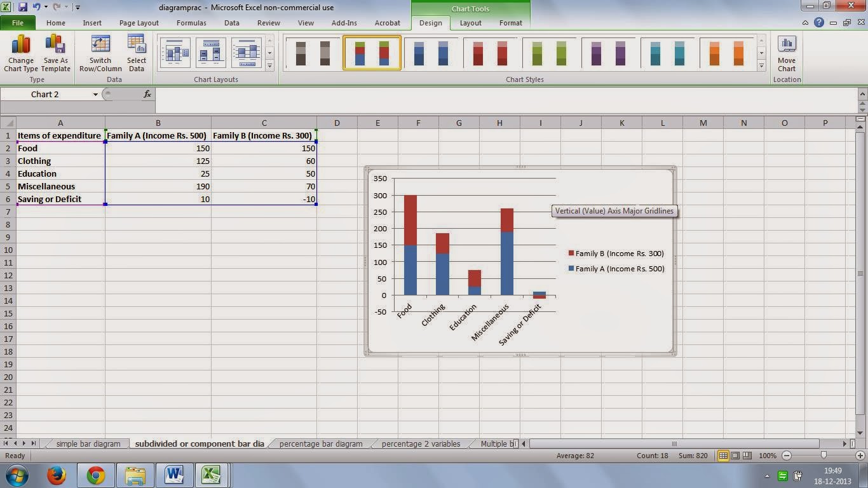
Task: Open the percentage bar diagram sheet tab
Action: [x=320, y=444]
